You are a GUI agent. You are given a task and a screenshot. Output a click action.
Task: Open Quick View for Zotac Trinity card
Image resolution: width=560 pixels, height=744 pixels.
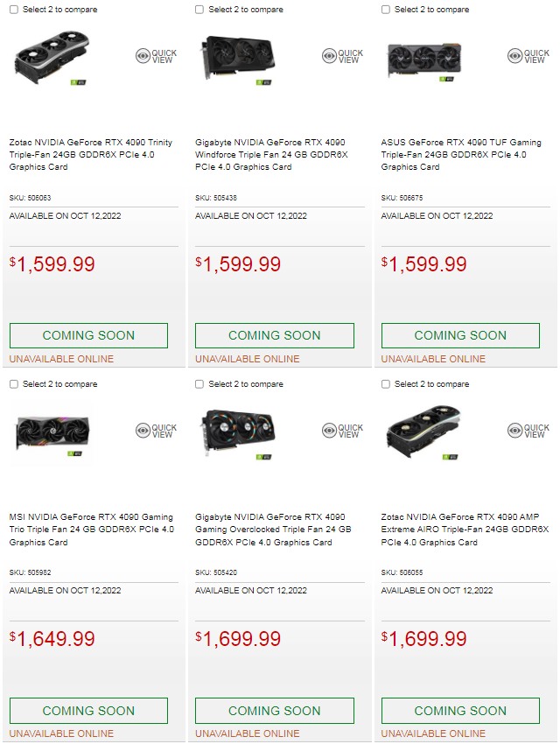(x=156, y=56)
